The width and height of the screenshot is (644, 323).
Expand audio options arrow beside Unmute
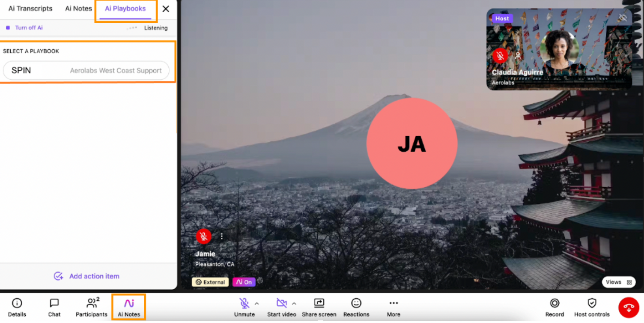click(x=257, y=303)
